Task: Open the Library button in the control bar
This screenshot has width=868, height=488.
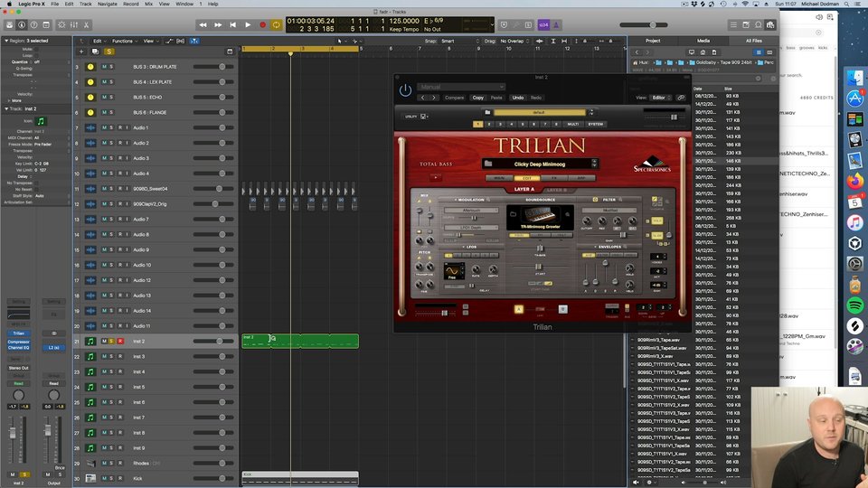Action: (x=9, y=25)
